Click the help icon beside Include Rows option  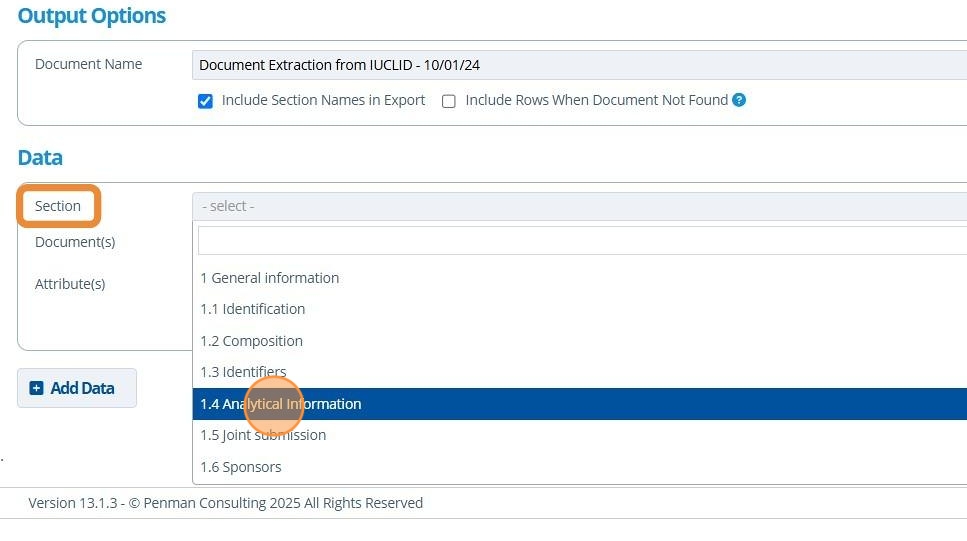[739, 100]
